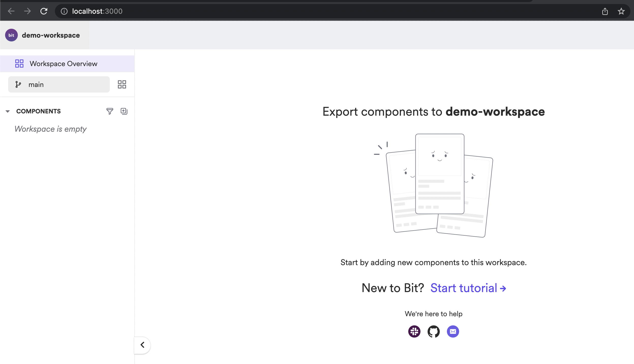
Task: Click the "We're here to help" text
Action: point(434,314)
